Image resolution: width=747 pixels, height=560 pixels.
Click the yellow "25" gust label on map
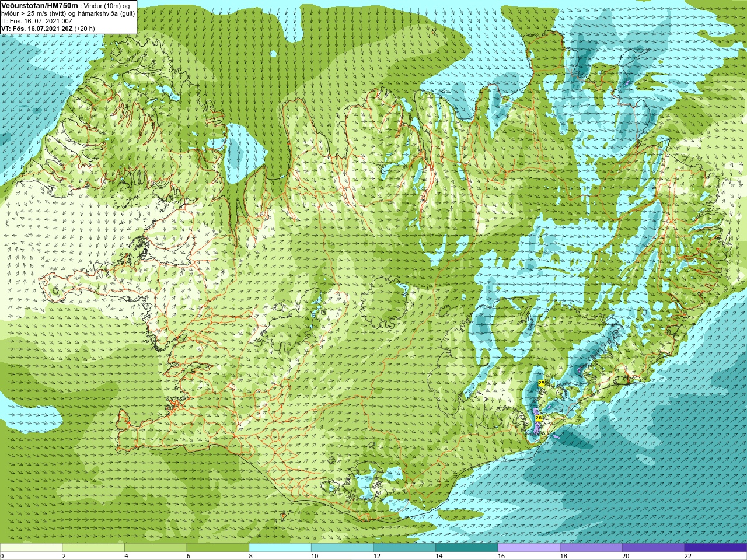(x=542, y=383)
